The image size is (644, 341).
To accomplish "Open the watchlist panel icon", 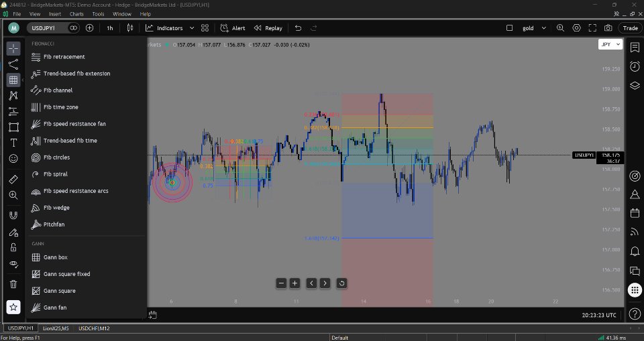I will tap(635, 48).
